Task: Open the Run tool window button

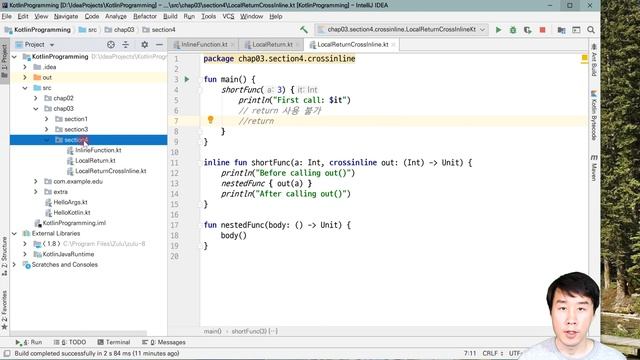Action: pos(29,342)
